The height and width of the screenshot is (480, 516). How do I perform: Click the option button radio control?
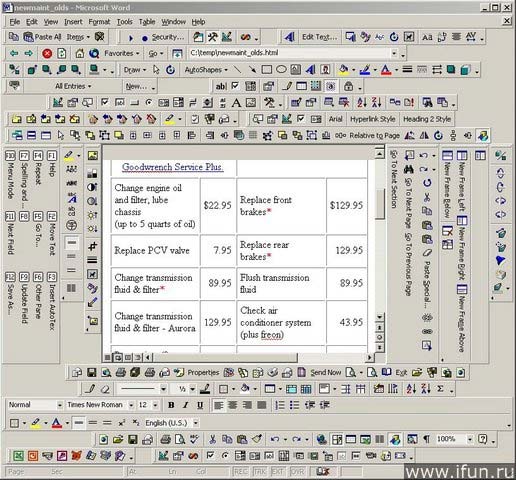(149, 102)
